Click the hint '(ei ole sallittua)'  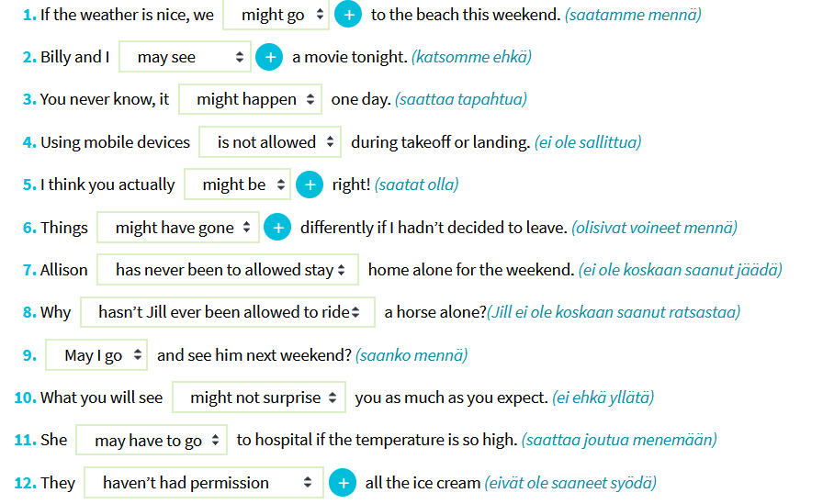588,142
